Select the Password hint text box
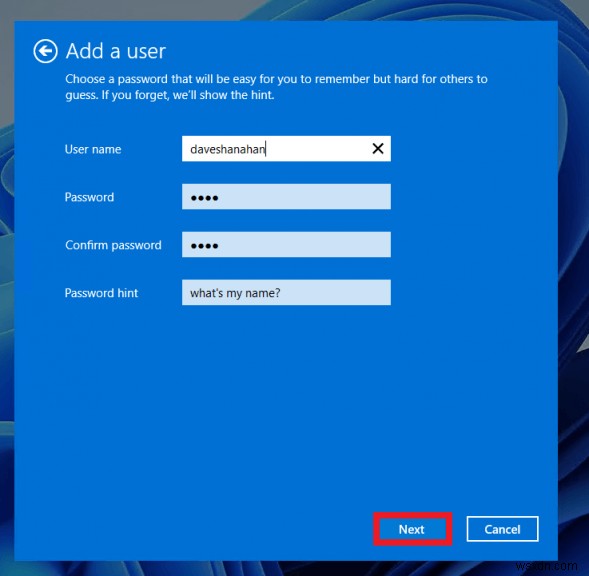The height and width of the screenshot is (576, 589). [286, 292]
